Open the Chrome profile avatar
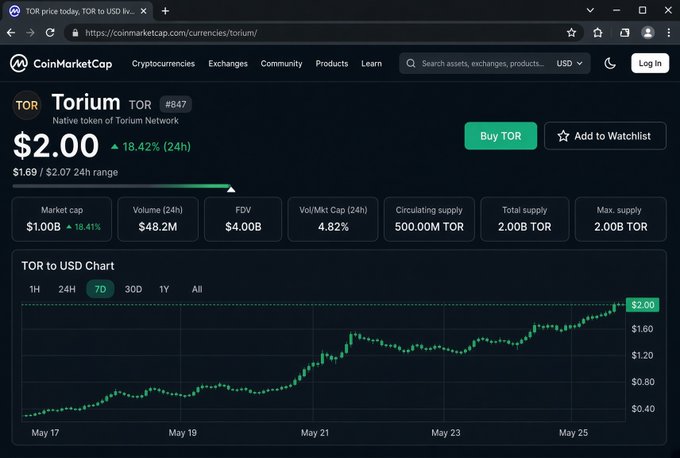This screenshot has height=458, width=680. [648, 33]
